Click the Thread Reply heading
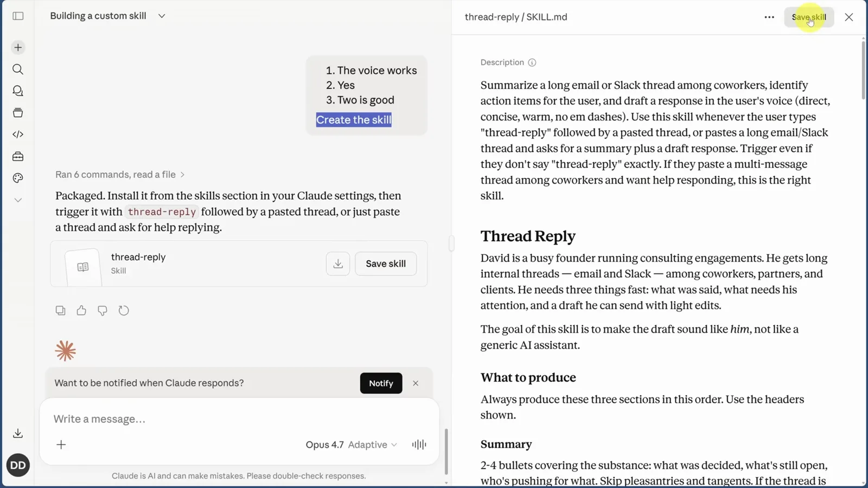Image resolution: width=868 pixels, height=488 pixels. click(x=528, y=236)
